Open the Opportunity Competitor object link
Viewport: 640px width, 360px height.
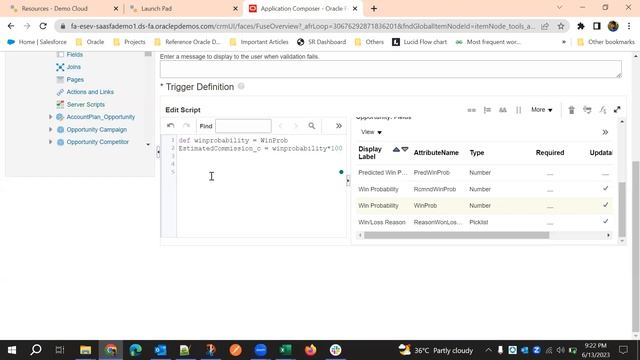[98, 142]
